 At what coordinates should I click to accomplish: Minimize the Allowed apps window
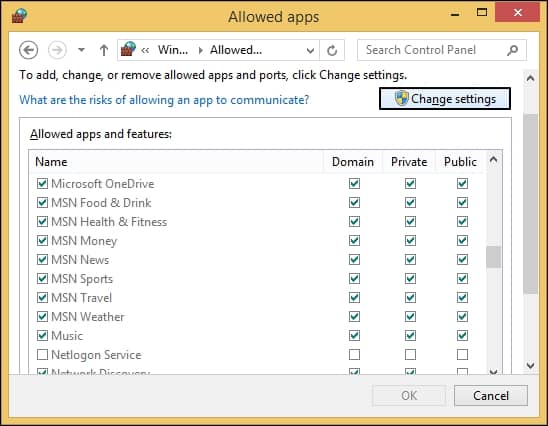click(455, 14)
